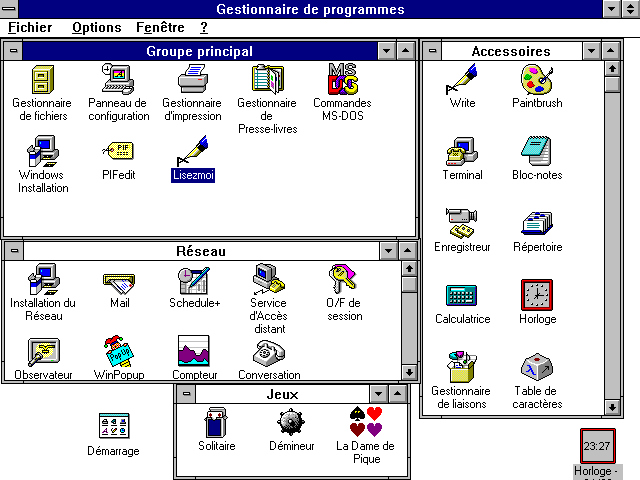
Task: Minimize the Accessoires window
Action: click(591, 51)
